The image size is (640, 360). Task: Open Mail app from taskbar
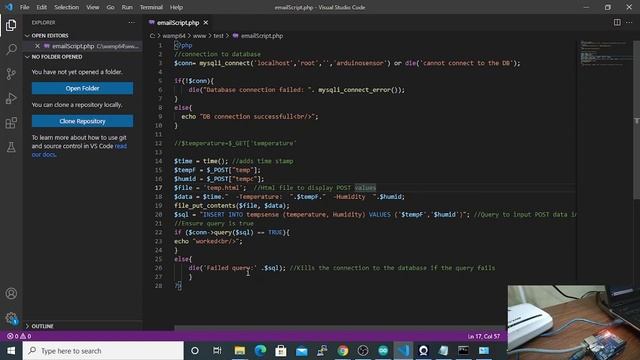pyautogui.click(x=301, y=351)
